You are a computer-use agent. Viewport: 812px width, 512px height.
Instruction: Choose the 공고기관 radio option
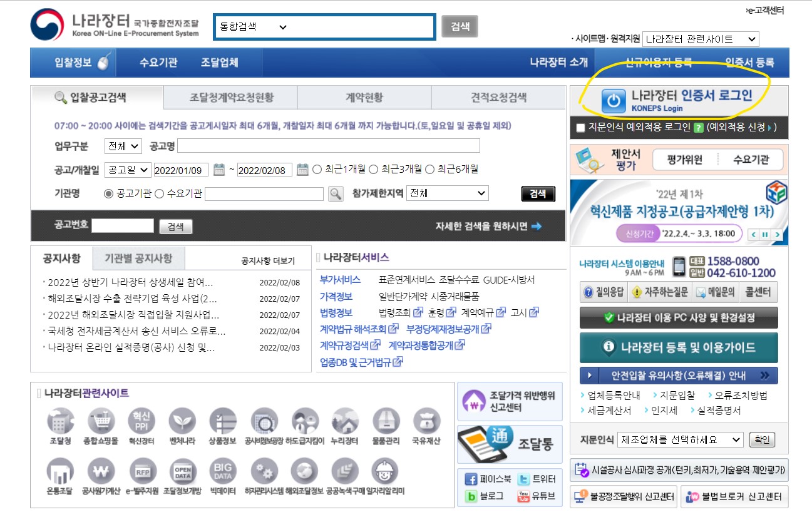109,193
